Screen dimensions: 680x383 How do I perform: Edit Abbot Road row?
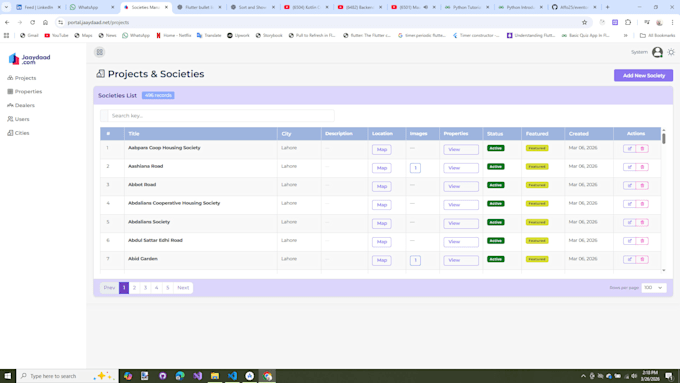pos(629,186)
